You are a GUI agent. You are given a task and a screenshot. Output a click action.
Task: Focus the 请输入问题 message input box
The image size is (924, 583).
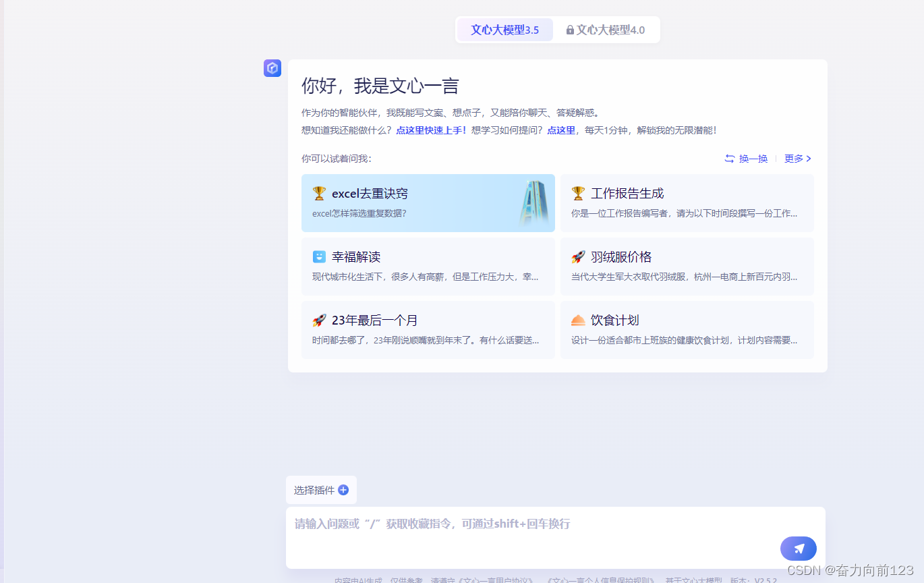(x=556, y=537)
